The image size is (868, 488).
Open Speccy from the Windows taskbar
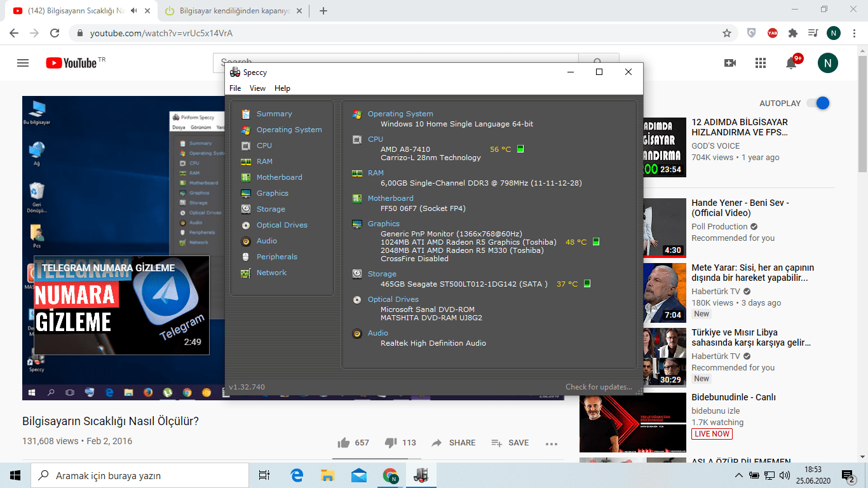421,475
